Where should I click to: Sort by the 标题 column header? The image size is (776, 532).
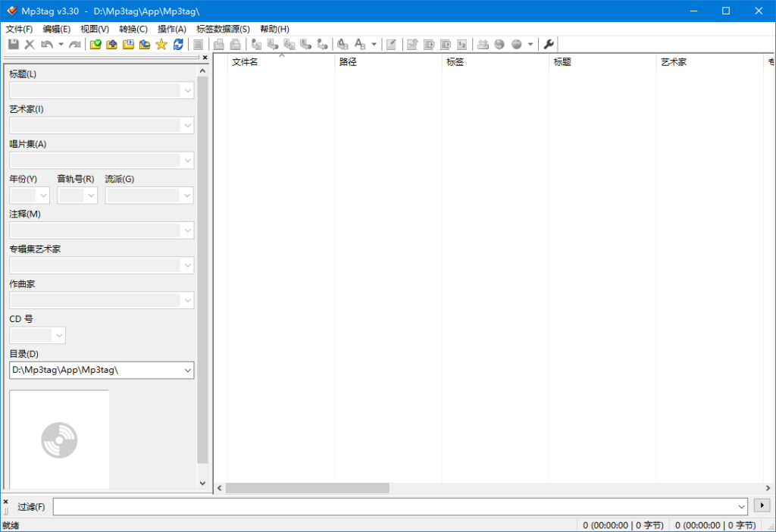(602, 62)
